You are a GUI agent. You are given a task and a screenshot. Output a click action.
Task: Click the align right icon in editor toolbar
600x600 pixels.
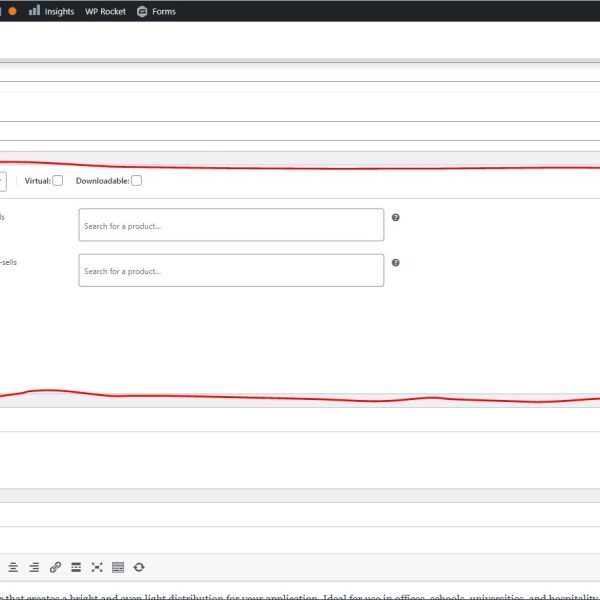pos(34,567)
